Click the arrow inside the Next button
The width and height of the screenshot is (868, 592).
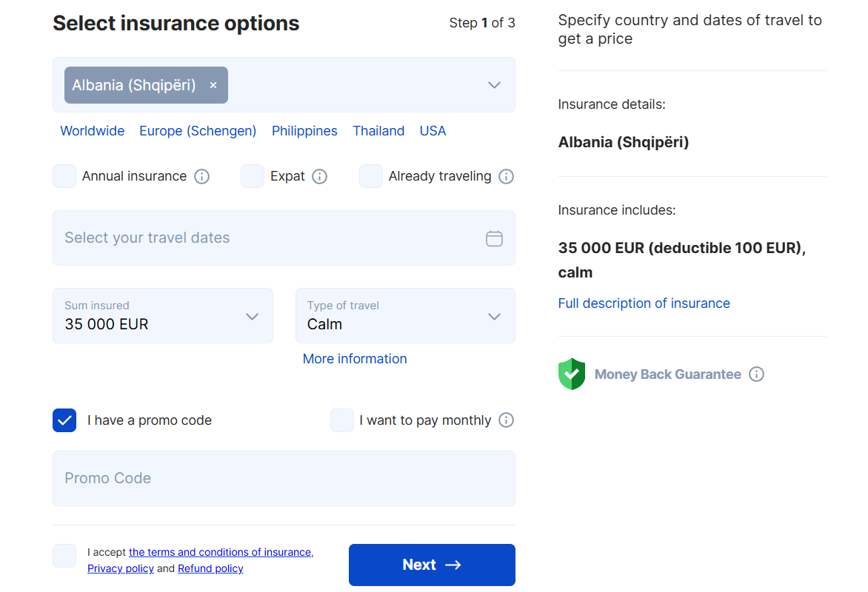(454, 565)
